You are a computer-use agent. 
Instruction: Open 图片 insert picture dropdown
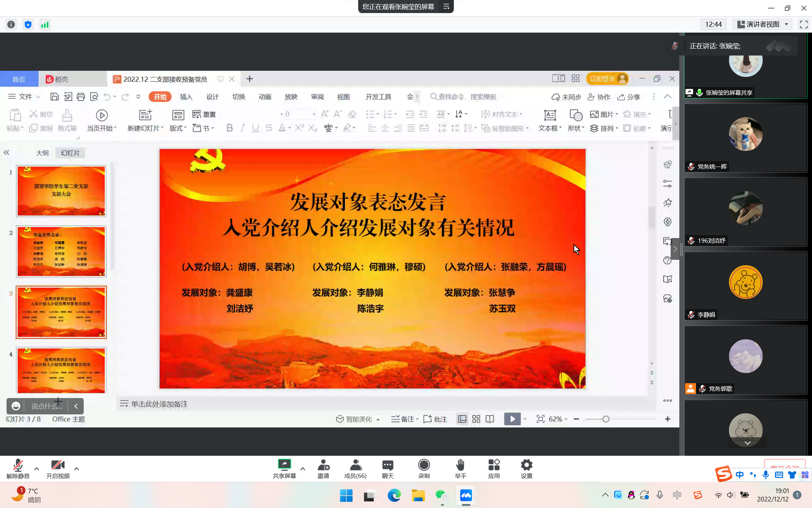tap(604, 114)
